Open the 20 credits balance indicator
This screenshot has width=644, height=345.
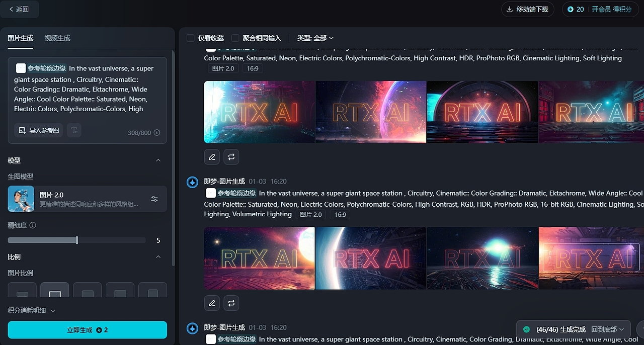(576, 9)
